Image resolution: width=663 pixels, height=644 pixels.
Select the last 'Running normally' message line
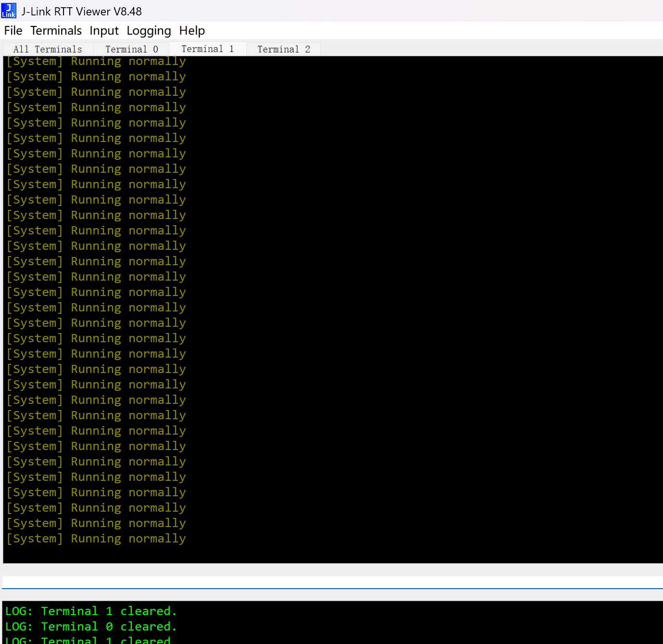96,538
